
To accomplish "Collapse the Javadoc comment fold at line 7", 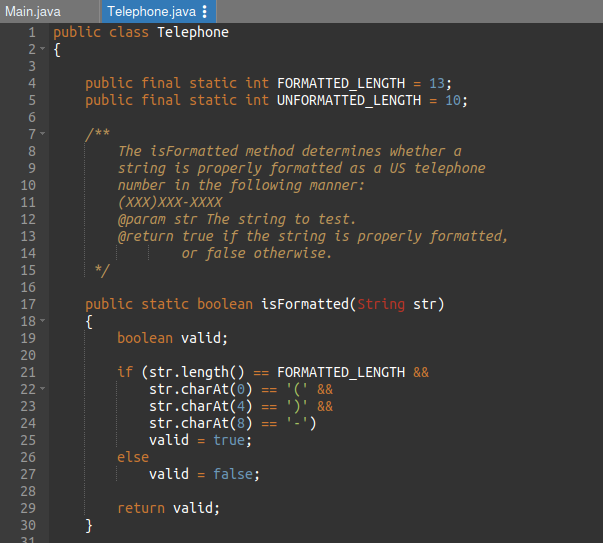I will point(43,134).
